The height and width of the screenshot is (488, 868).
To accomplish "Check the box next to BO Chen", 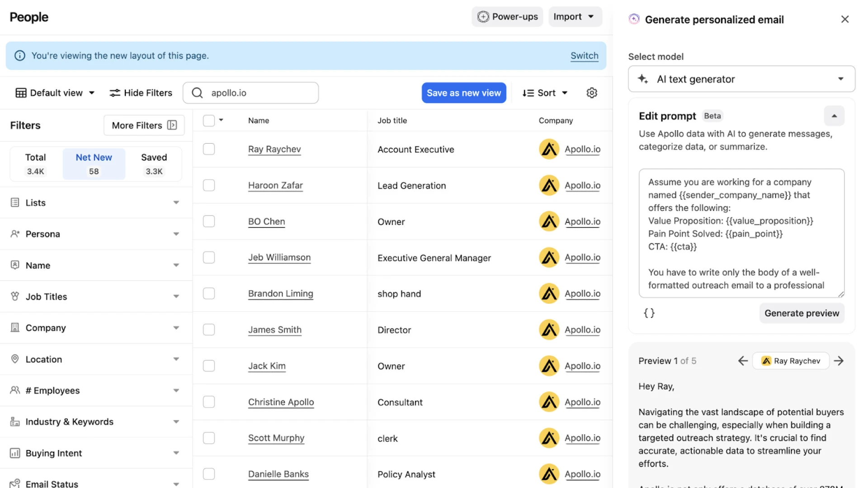I will tap(209, 221).
